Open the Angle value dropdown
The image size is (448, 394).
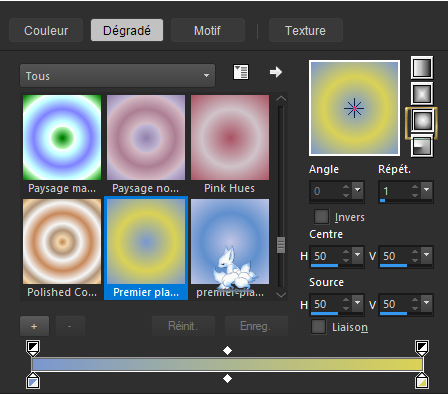click(x=358, y=190)
